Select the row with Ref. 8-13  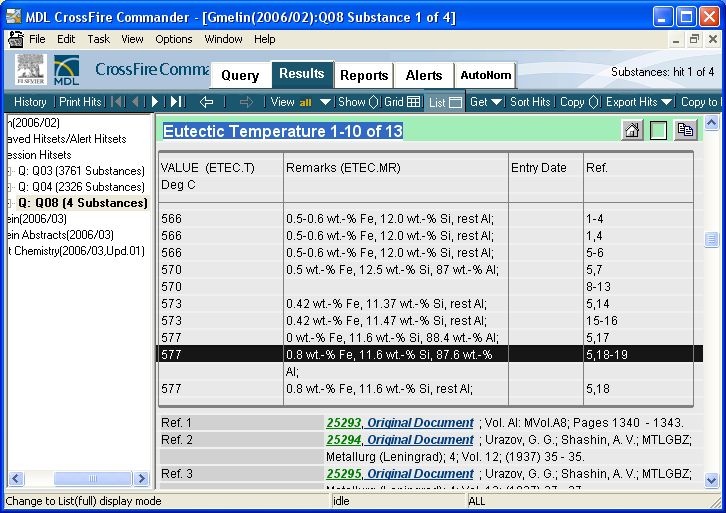point(426,287)
